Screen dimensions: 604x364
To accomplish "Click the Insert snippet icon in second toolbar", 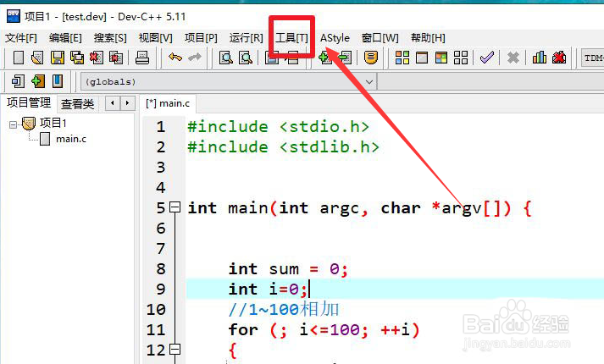I will coord(18,81).
